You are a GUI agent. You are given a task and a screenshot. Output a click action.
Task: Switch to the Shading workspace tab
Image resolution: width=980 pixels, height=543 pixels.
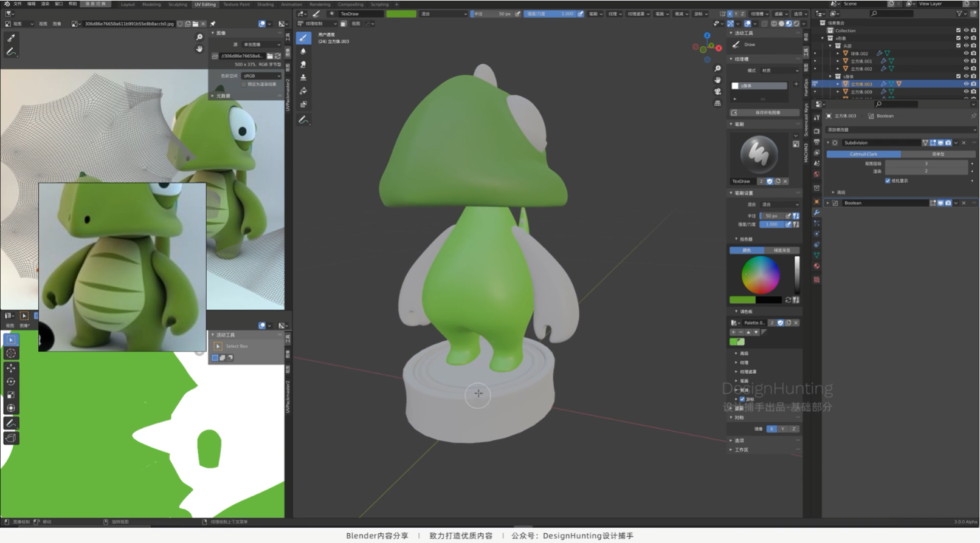coord(265,4)
